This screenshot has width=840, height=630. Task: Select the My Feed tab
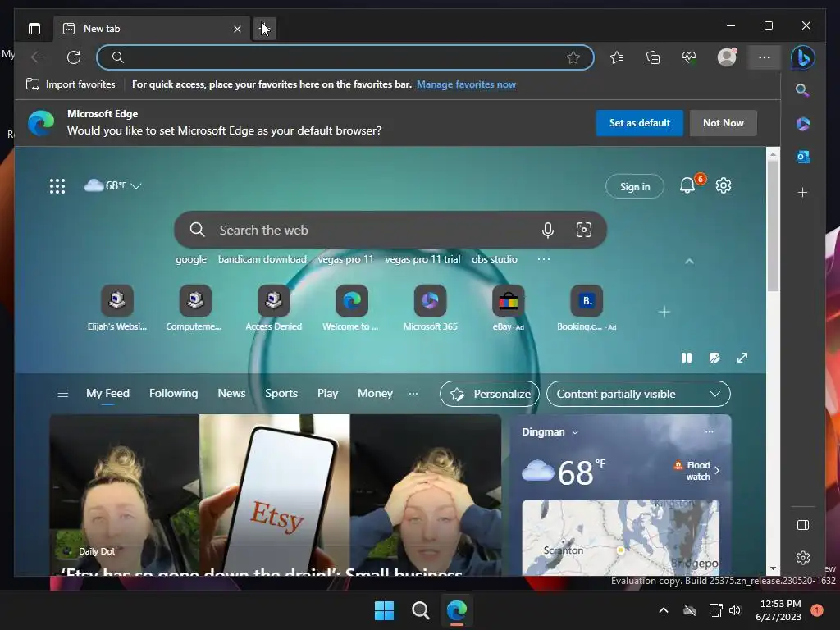pos(107,394)
